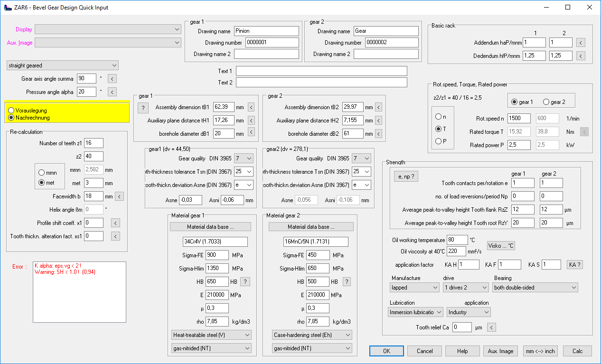
Task: Click the Oil working temperature field
Action: click(x=457, y=240)
